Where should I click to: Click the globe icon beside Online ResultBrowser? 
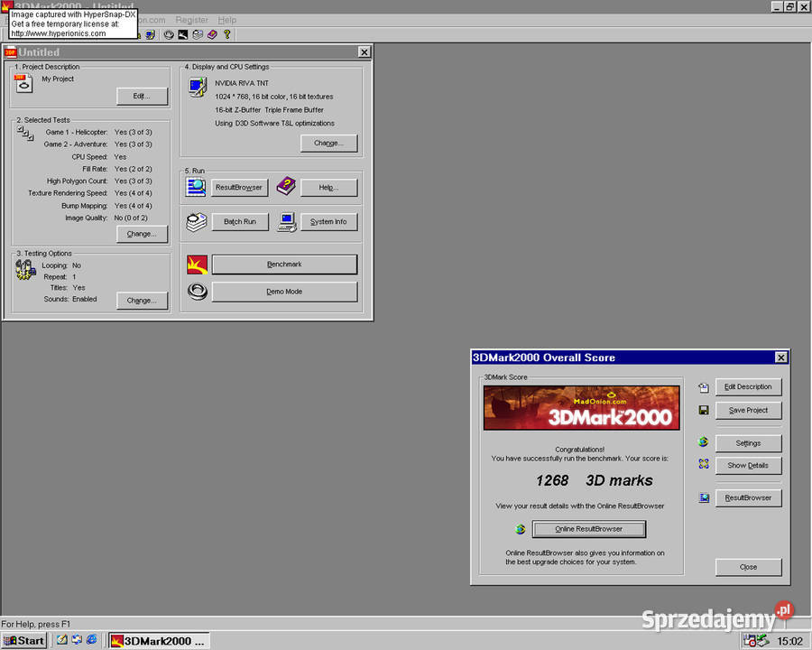[521, 529]
